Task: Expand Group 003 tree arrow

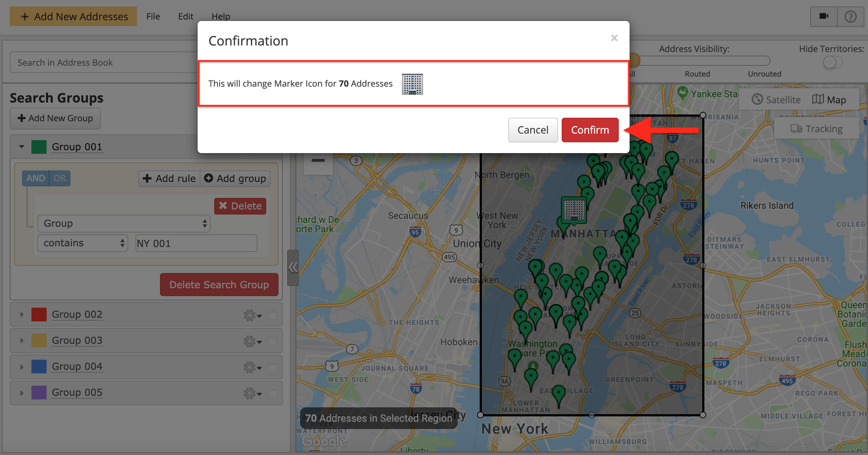Action: tap(22, 341)
